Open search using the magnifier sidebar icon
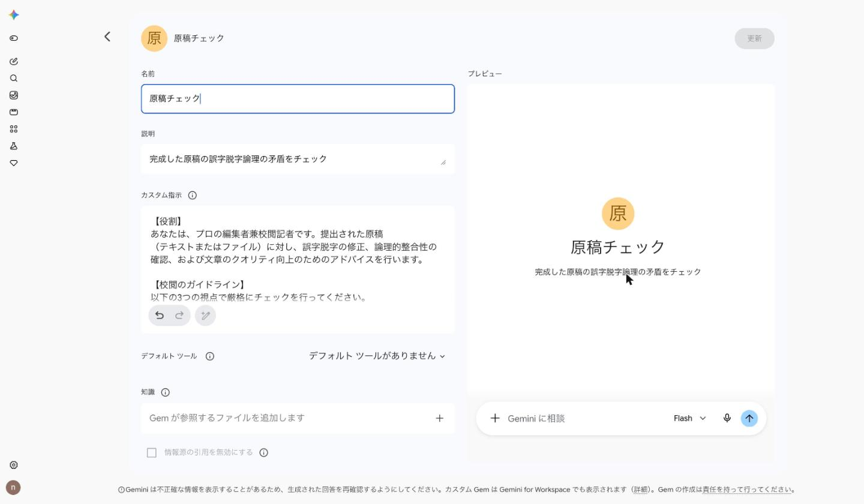The height and width of the screenshot is (504, 864). pos(14,78)
